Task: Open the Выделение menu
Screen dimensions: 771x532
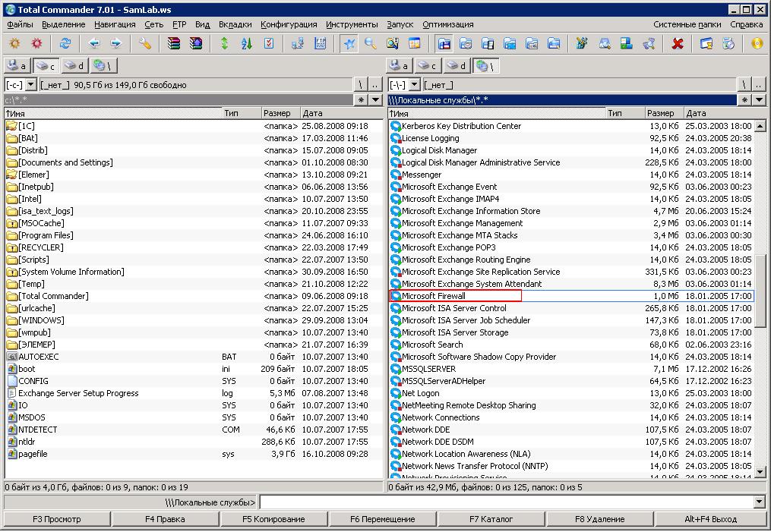Action: click(x=64, y=24)
